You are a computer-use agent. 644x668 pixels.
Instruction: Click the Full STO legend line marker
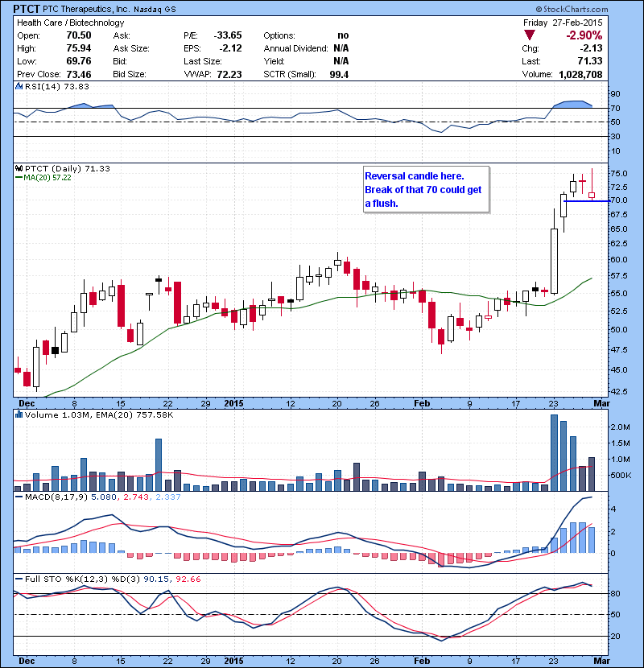19,579
